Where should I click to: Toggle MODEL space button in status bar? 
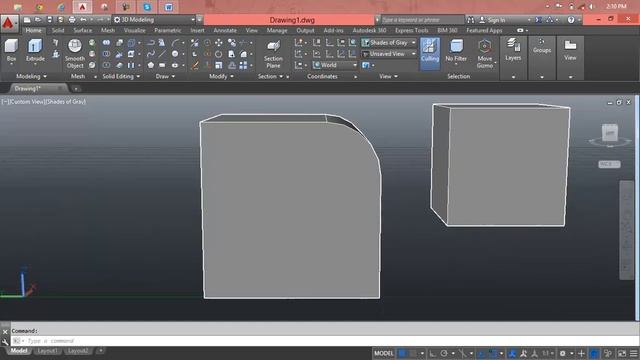(384, 353)
